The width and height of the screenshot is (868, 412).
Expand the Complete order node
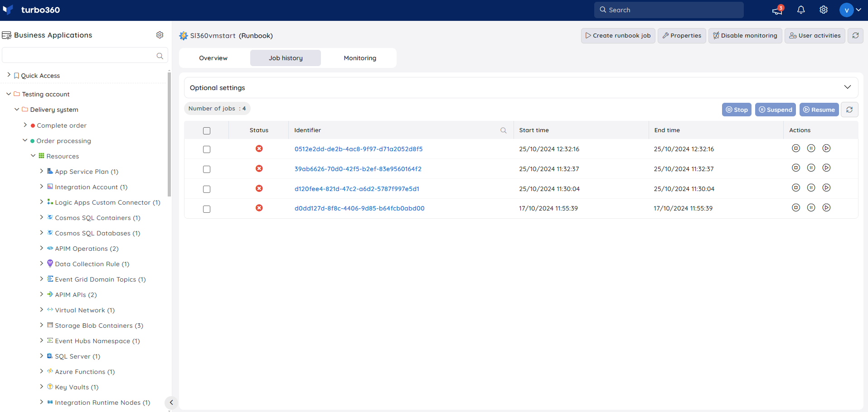[x=25, y=125]
